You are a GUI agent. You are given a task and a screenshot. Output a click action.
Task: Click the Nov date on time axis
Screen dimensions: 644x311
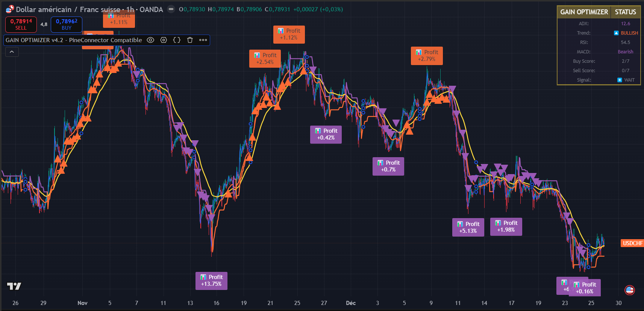pos(82,303)
